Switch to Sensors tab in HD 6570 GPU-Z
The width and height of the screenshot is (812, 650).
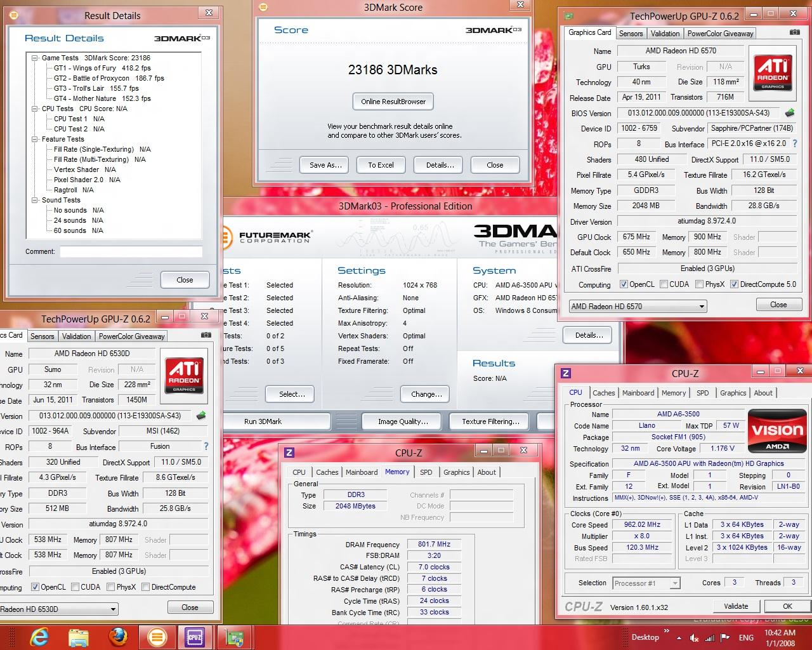click(x=631, y=34)
